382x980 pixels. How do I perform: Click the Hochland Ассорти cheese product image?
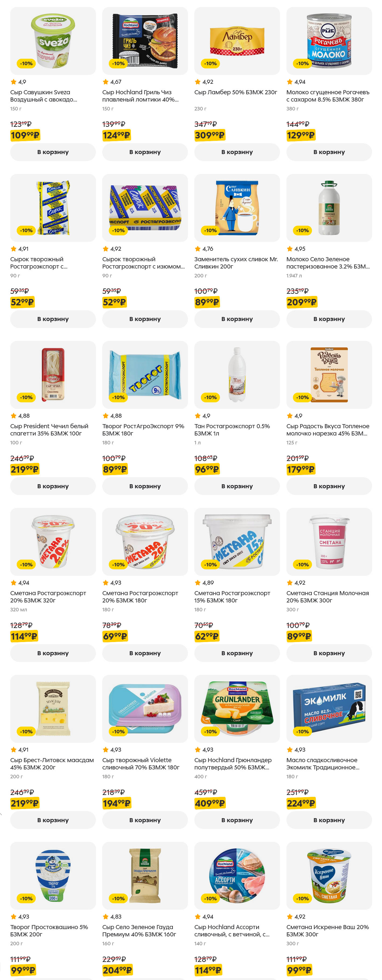[237, 876]
